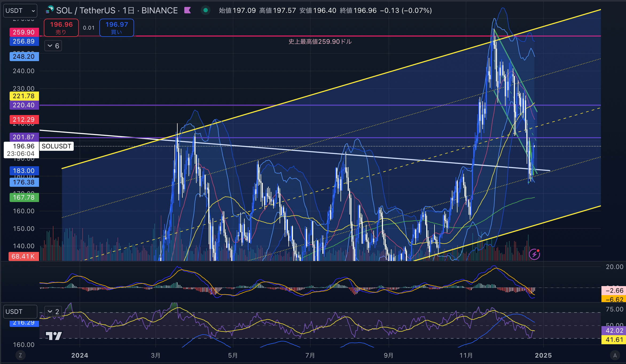The image size is (626, 364).
Task: Click the 259.90 all-time-high price label
Action: coord(24,32)
